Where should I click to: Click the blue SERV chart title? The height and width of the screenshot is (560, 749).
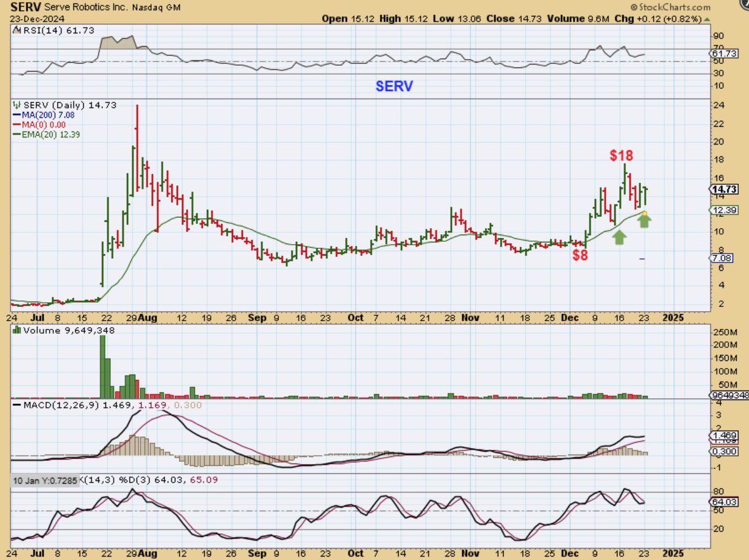tap(394, 87)
